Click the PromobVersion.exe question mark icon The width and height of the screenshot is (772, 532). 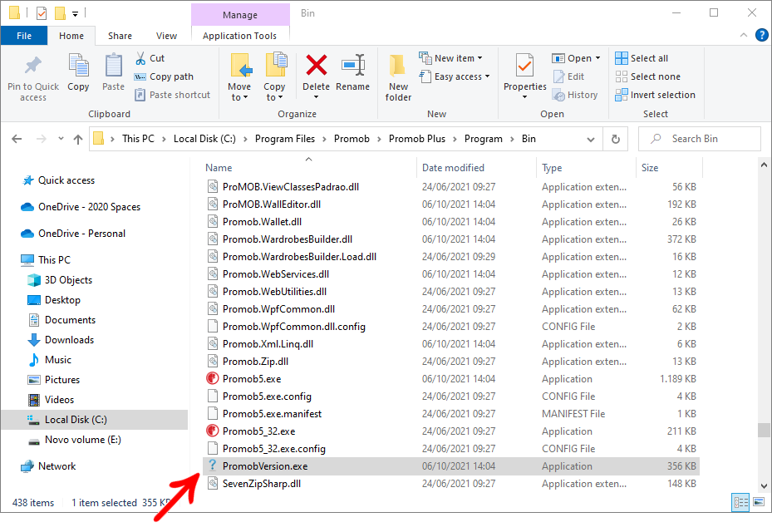pos(212,465)
